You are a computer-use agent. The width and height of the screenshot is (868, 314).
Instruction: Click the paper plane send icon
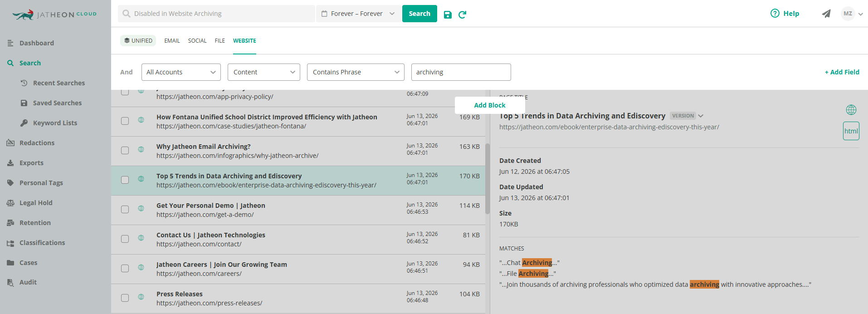(x=826, y=14)
